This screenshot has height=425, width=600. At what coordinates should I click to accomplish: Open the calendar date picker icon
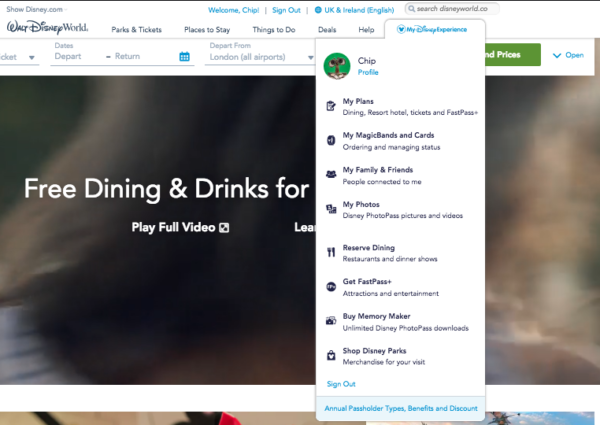pyautogui.click(x=184, y=57)
